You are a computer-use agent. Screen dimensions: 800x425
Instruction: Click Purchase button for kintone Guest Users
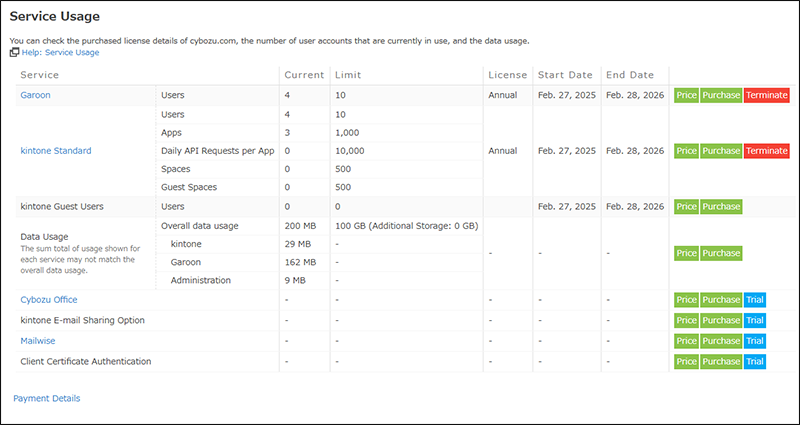(x=721, y=207)
